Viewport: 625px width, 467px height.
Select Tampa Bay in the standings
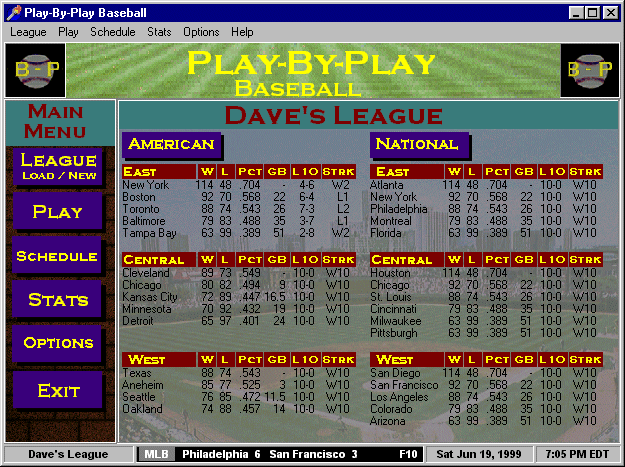tap(149, 234)
